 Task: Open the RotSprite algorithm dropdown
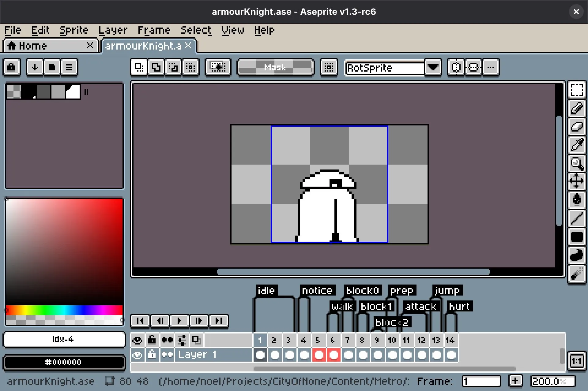pyautogui.click(x=433, y=68)
